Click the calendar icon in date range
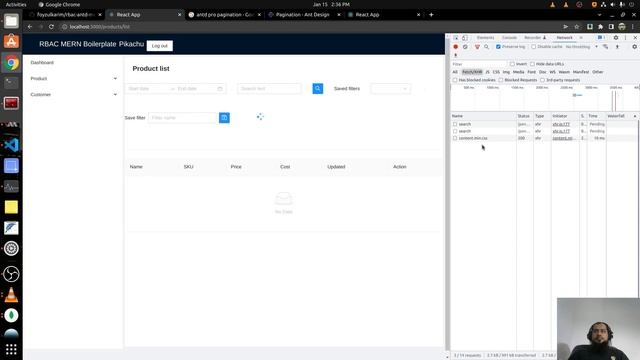The width and height of the screenshot is (640, 360). (220, 89)
